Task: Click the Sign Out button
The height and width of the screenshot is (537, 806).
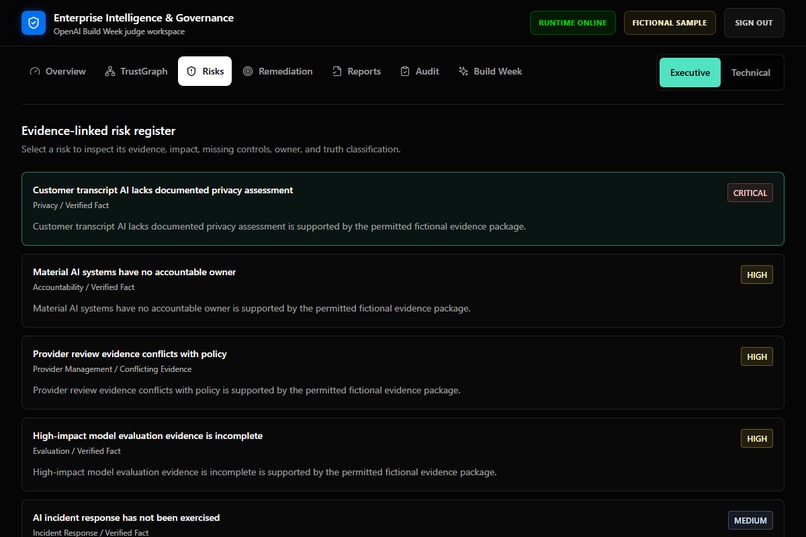Action: (754, 23)
